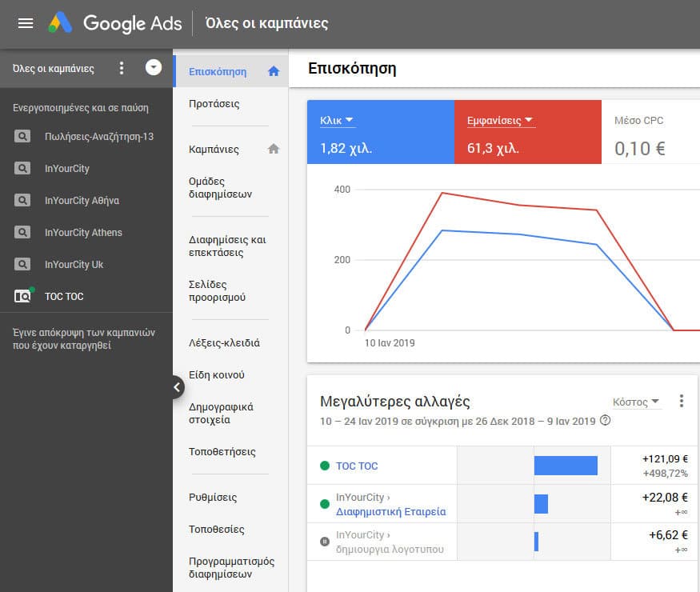Screen dimensions: 700x592
Task: Click Όλες οι καμπάνιες sidebar header
Action: coord(53,68)
